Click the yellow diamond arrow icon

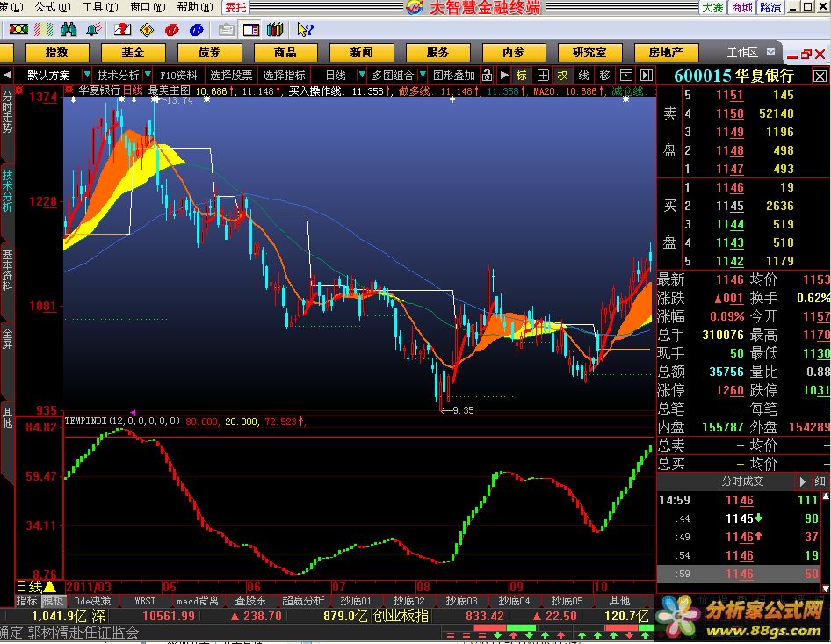point(147,30)
